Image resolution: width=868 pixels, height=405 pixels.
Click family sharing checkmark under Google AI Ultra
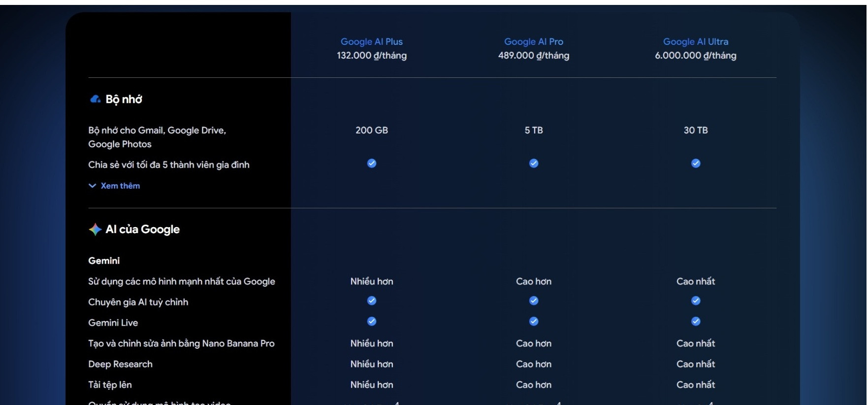[x=696, y=164]
